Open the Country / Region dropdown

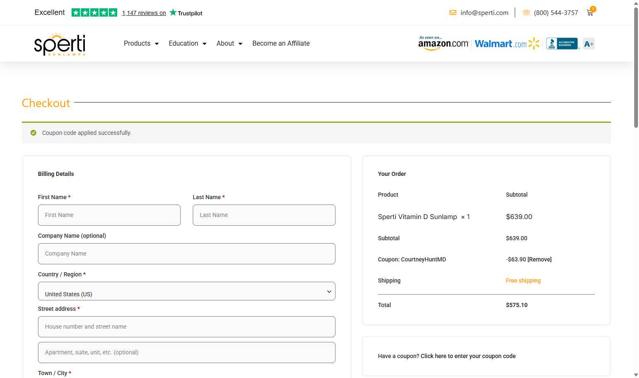[187, 292]
